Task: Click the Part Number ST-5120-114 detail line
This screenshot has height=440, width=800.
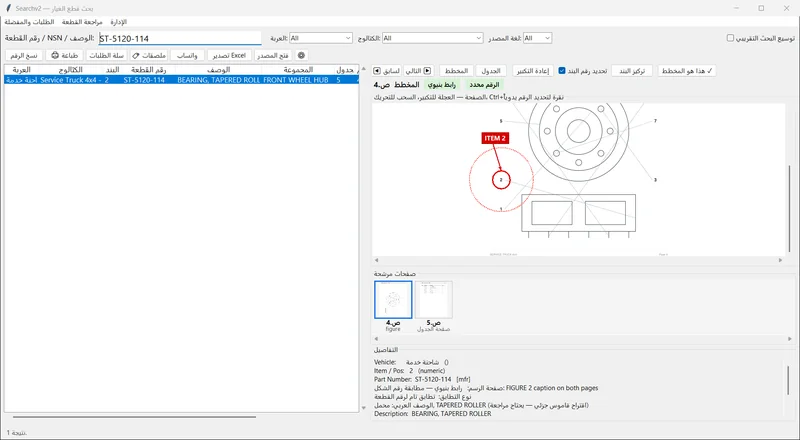Action: [422, 379]
